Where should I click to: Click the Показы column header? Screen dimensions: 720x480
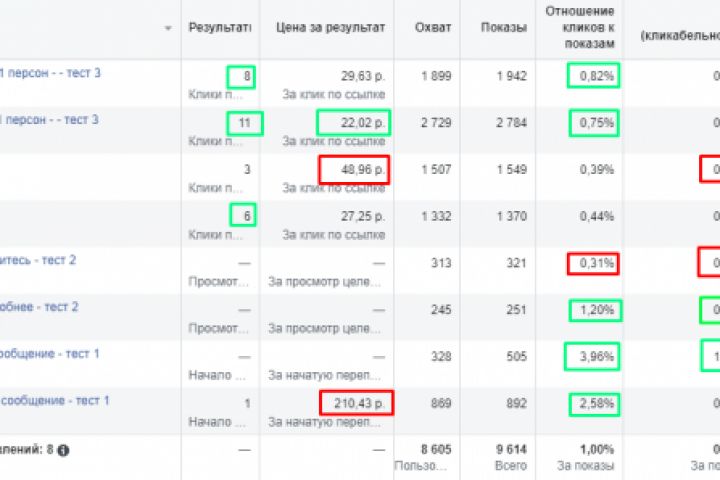pyautogui.click(x=503, y=28)
